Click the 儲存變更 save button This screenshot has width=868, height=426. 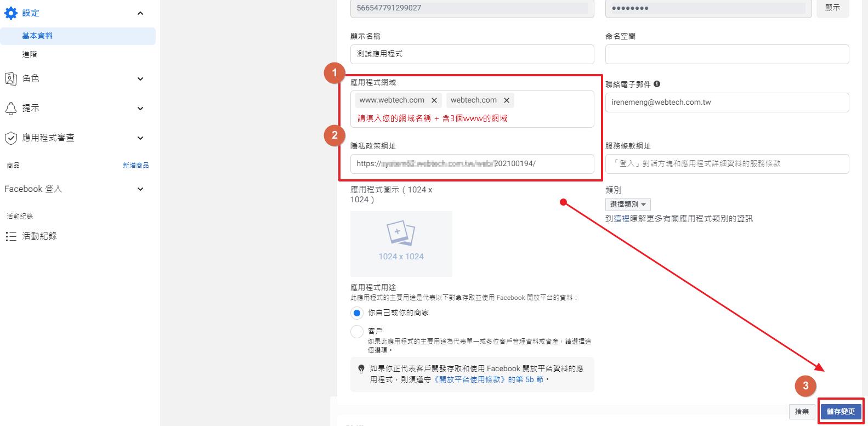[x=841, y=411]
